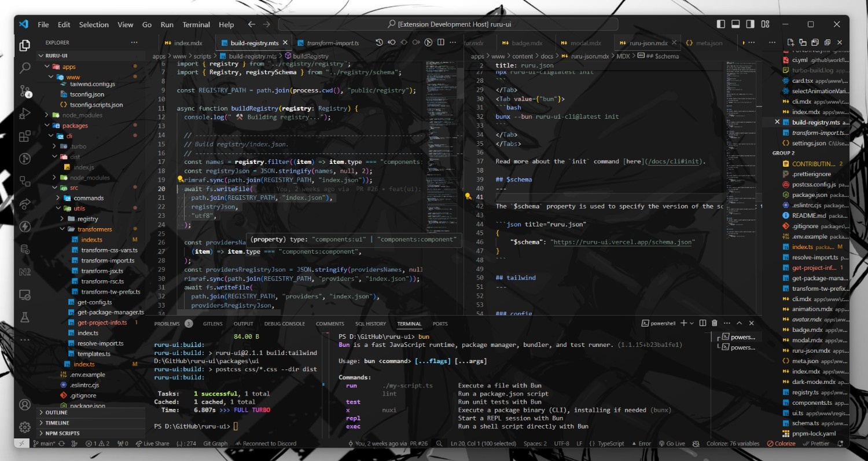
Task: Toggle bottom panel visibility in title bar
Action: 735,24
